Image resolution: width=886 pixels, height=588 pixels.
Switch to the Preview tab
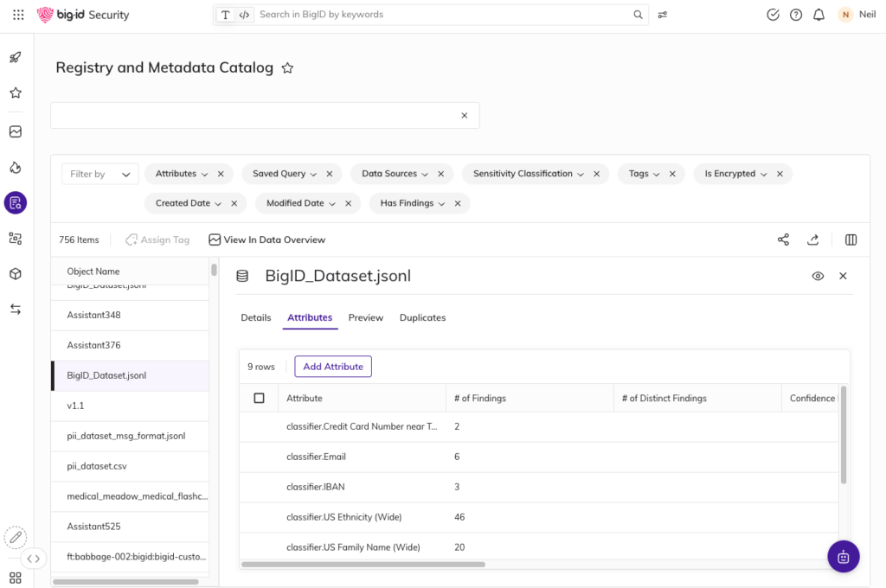click(x=365, y=318)
